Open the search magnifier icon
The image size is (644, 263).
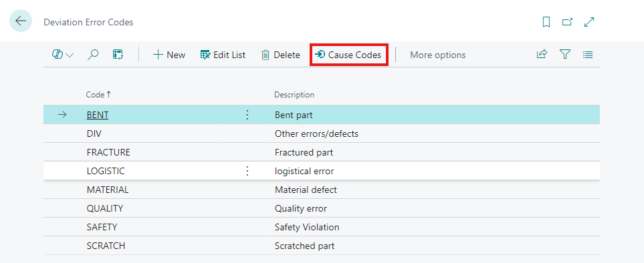[93, 55]
